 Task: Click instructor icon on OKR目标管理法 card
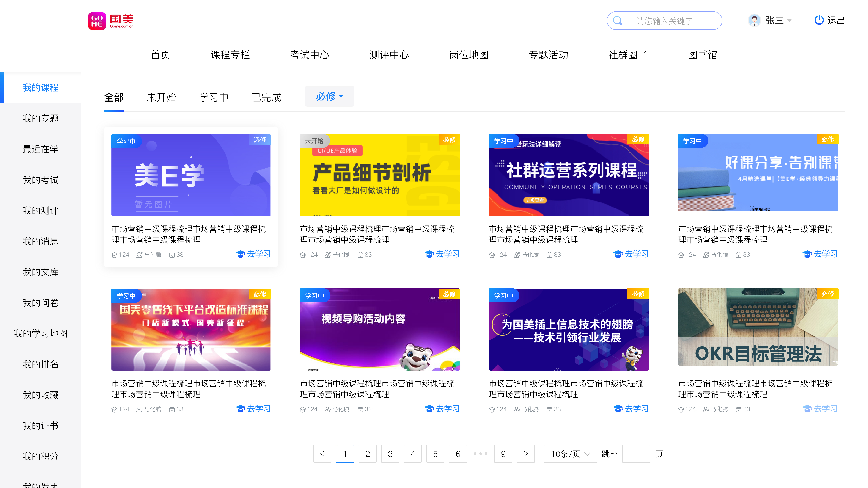(706, 410)
